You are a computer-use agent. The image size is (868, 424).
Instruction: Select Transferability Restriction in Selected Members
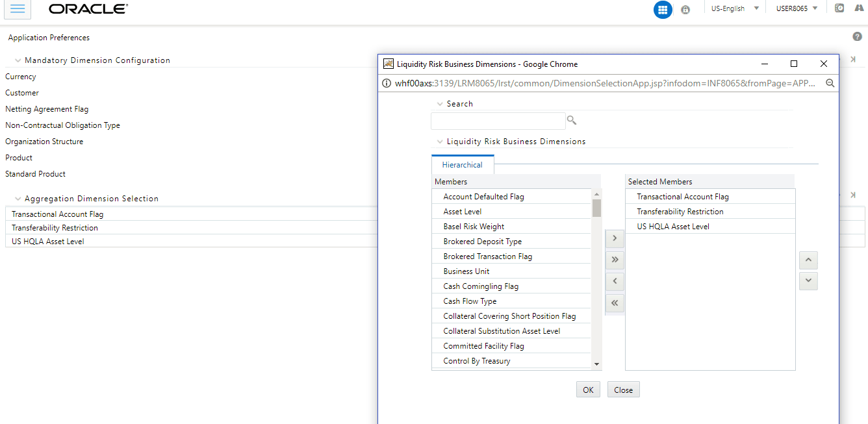point(710,212)
